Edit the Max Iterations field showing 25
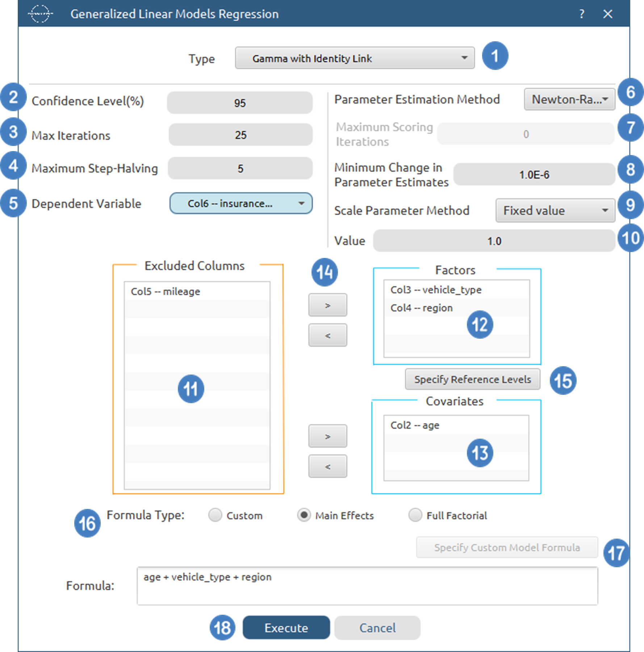Viewport: 644px width, 652px height. click(x=241, y=135)
